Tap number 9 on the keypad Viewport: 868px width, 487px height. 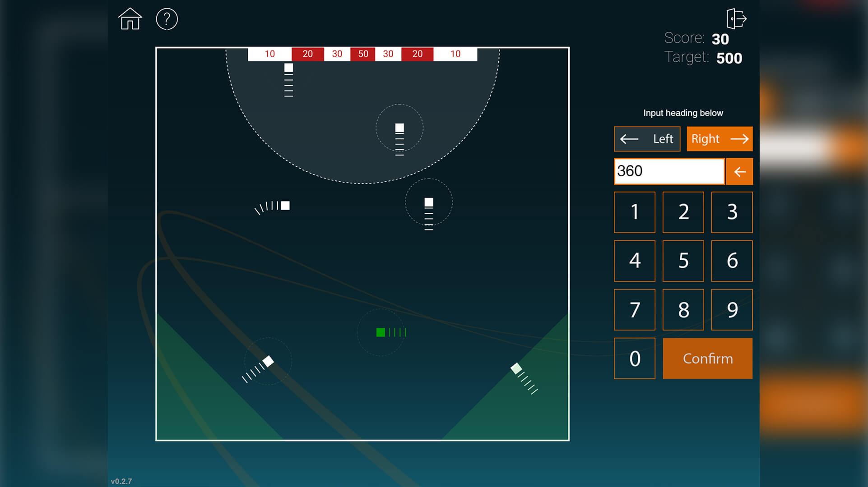(731, 310)
